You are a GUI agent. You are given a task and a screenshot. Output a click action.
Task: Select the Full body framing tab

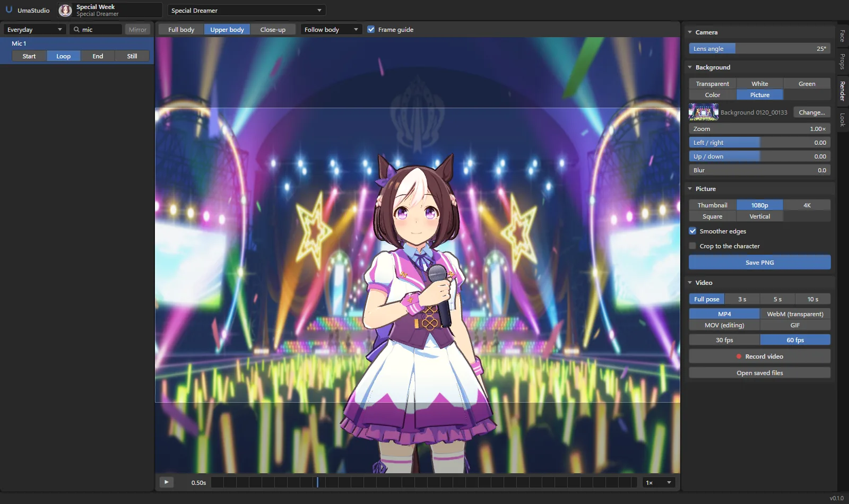181,30
